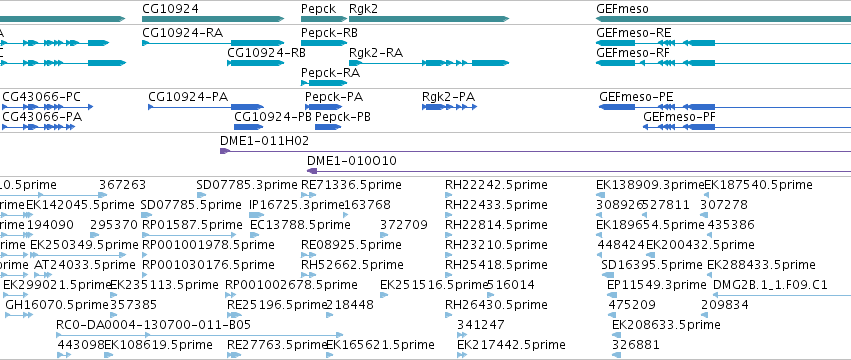Select the RC0-DA0004-130700-011-B05 EST feature
Image resolution: width=851 pixels, height=360 pixels.
200,335
